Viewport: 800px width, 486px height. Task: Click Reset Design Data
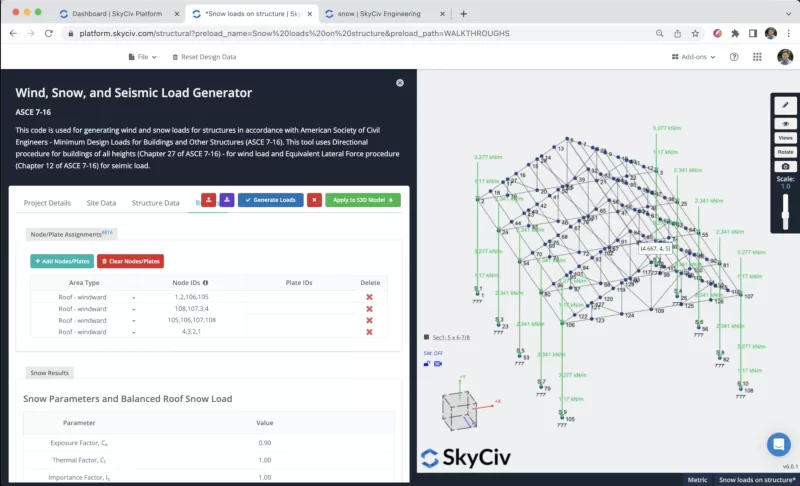[x=204, y=57]
